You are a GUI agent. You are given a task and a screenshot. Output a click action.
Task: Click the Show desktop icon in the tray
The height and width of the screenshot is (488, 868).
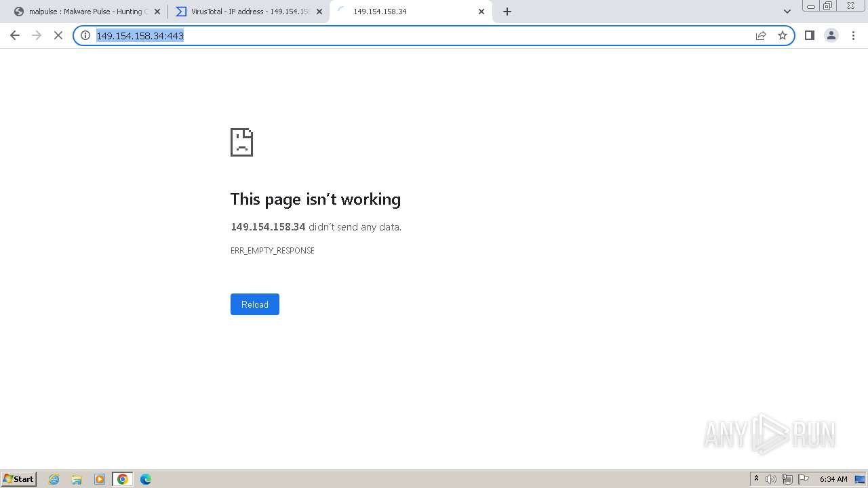(x=860, y=479)
